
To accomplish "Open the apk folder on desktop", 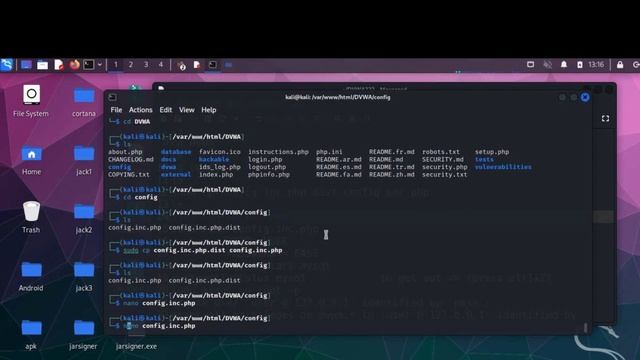I will tap(31, 335).
